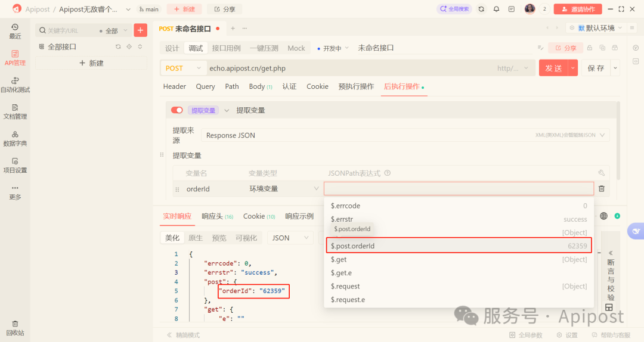Screen dimensions: 644x342
Task: Open 项目设置 in the sidebar
Action: pos(15,166)
